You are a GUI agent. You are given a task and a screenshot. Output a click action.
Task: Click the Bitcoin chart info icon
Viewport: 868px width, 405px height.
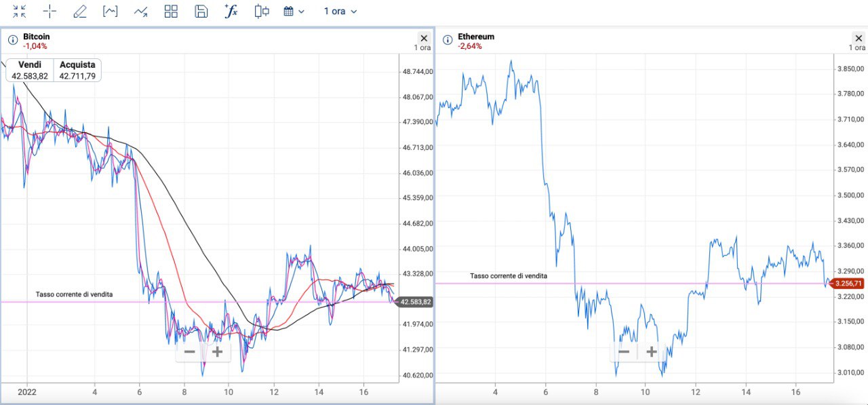(12, 39)
